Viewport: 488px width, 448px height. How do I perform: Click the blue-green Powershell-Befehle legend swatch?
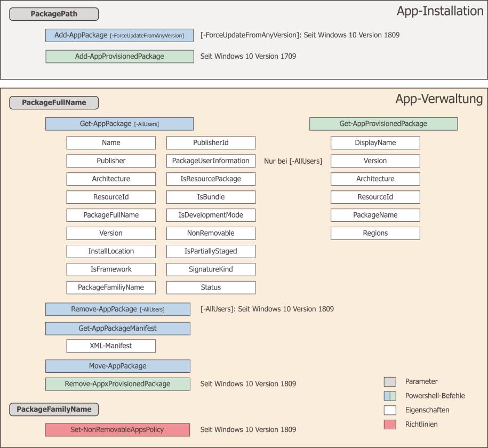[390, 396]
